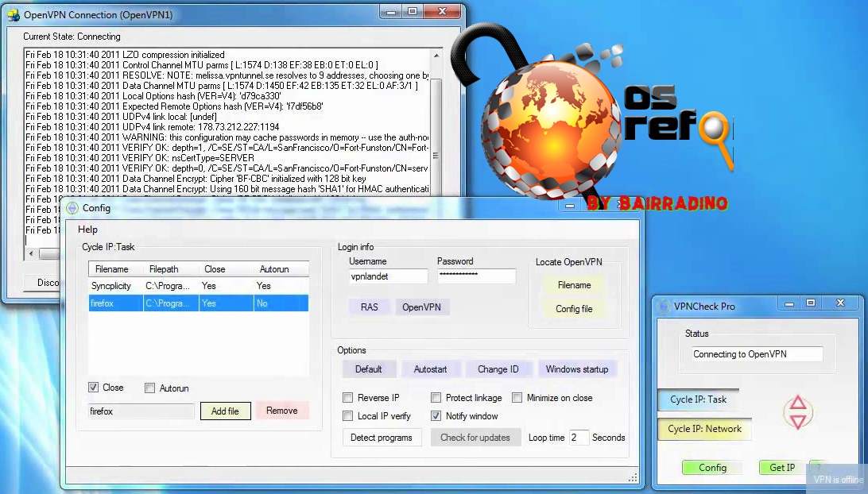Click the OpenVPN log scroll up arrow
The height and width of the screenshot is (494, 868).
click(x=436, y=56)
